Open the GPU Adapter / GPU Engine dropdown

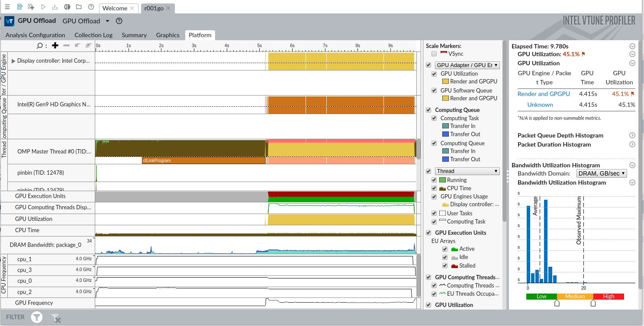click(x=467, y=65)
